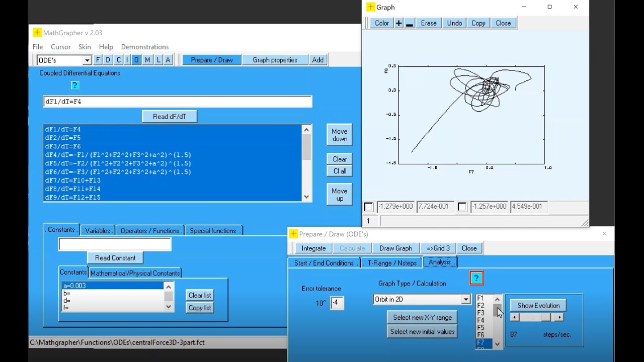The height and width of the screenshot is (362, 644).
Task: Toggle the first checkbox in Graph status bar
Action: click(x=369, y=207)
